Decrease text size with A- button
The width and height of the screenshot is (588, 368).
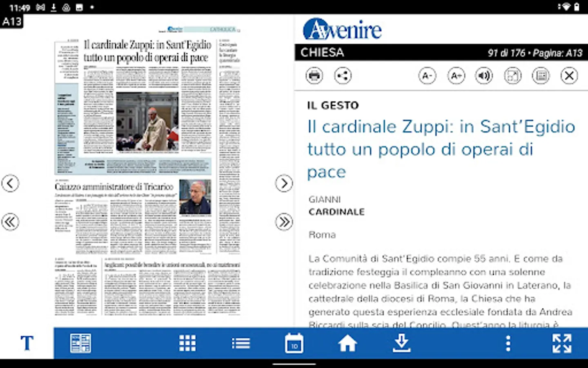pos(427,76)
